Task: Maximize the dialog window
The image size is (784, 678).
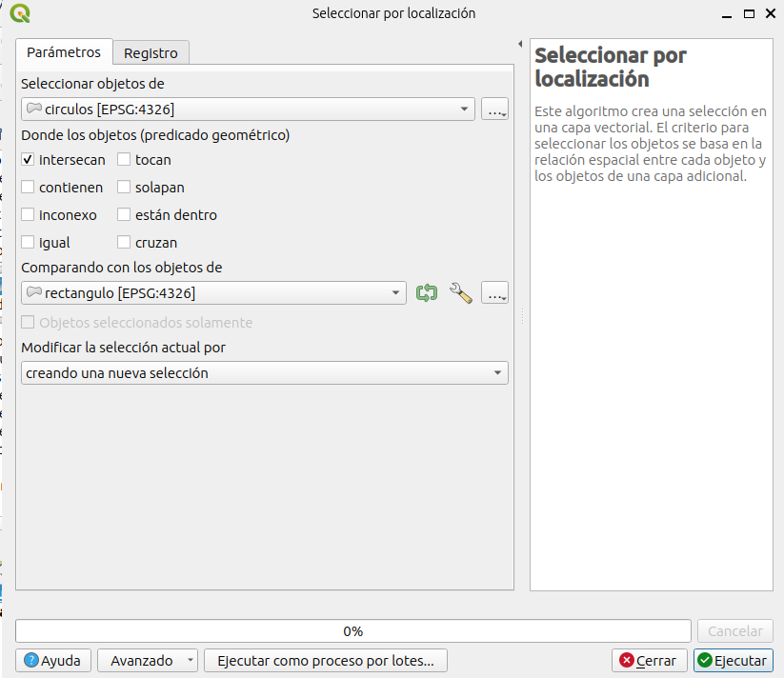Action: click(x=750, y=13)
